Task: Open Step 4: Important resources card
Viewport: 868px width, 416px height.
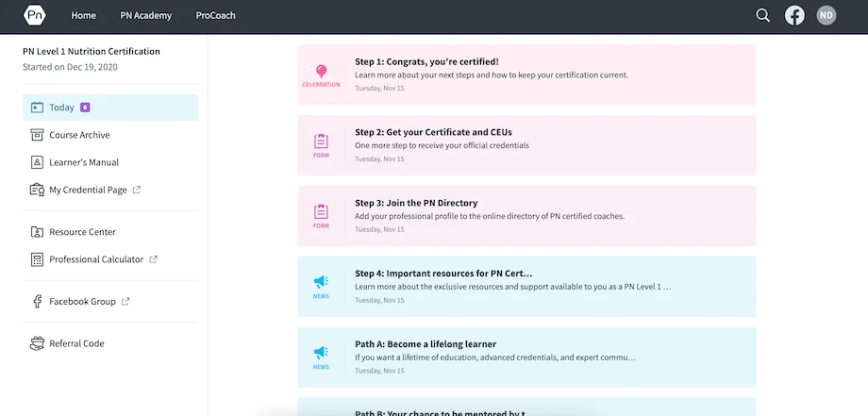Action: 527,287
